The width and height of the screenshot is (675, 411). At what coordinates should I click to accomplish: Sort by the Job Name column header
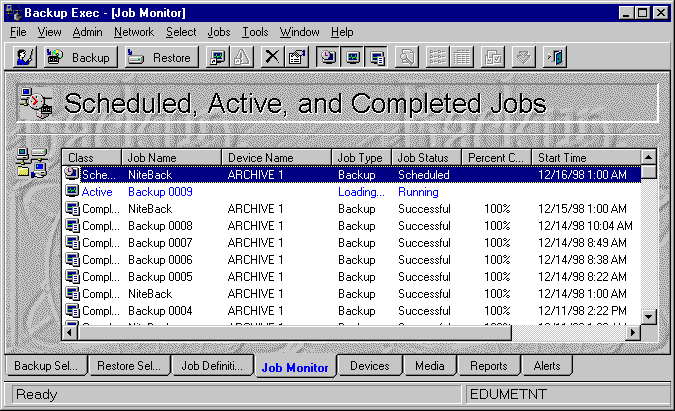click(x=171, y=158)
